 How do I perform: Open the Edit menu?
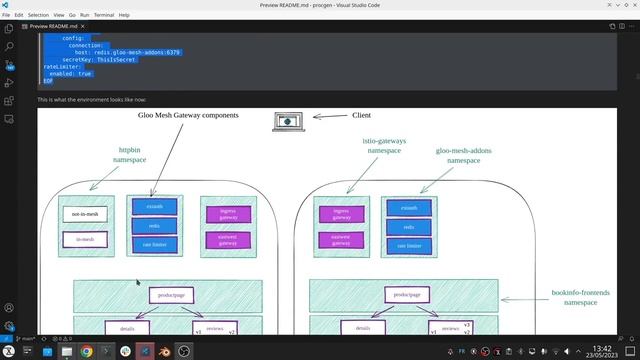coord(19,15)
